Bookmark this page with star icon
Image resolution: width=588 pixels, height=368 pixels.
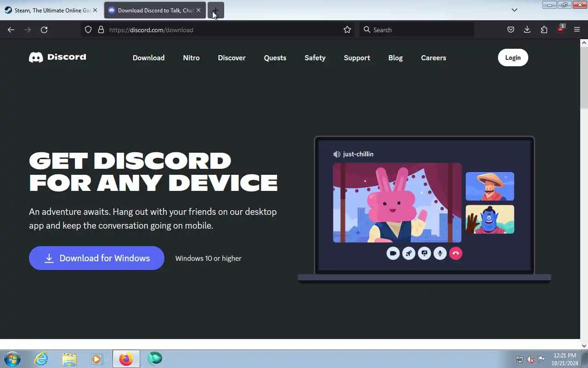click(x=347, y=30)
